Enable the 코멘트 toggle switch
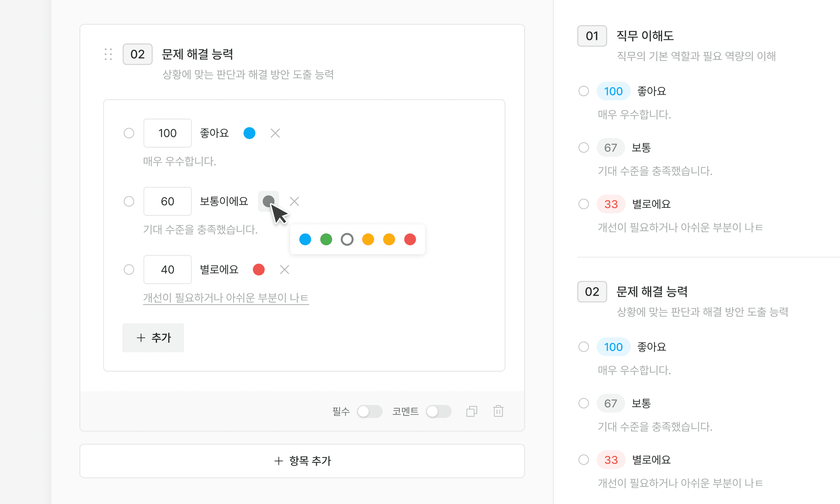Viewport: 840px width, 504px height. pyautogui.click(x=438, y=411)
